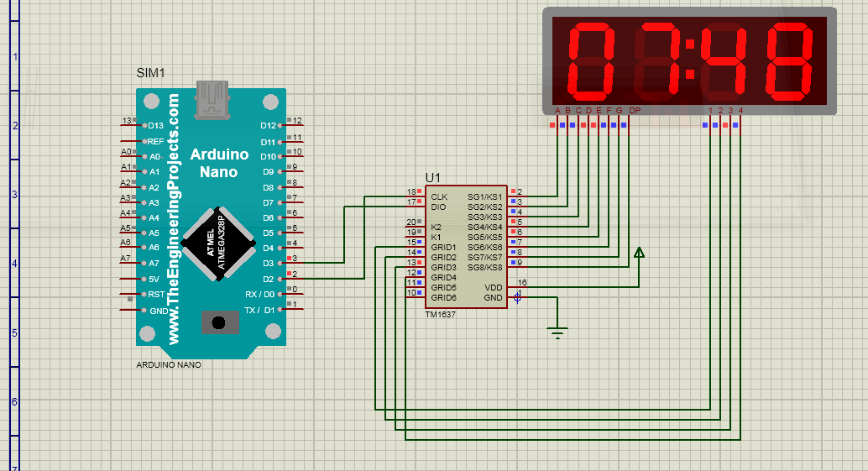Click the SIM1 component reference label
Screen dimensions: 868x471
pyautogui.click(x=150, y=73)
